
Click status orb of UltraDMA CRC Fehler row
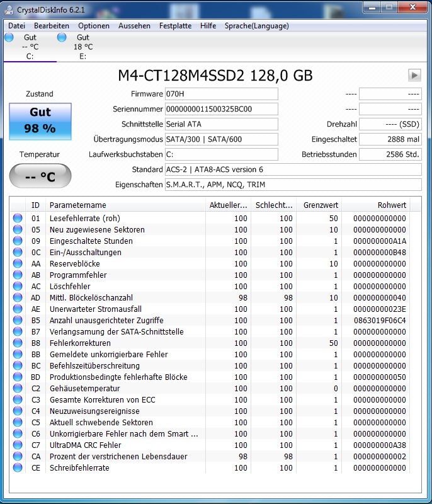18,445
